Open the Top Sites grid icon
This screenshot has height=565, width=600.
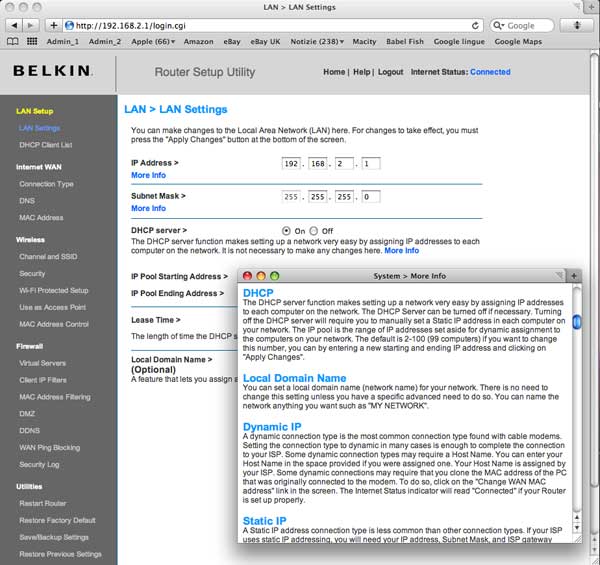coord(32,41)
